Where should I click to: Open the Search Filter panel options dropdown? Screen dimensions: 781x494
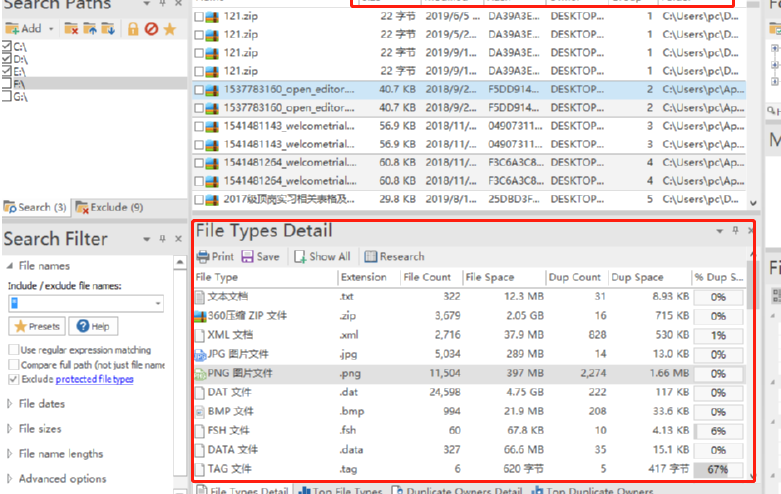click(x=146, y=239)
